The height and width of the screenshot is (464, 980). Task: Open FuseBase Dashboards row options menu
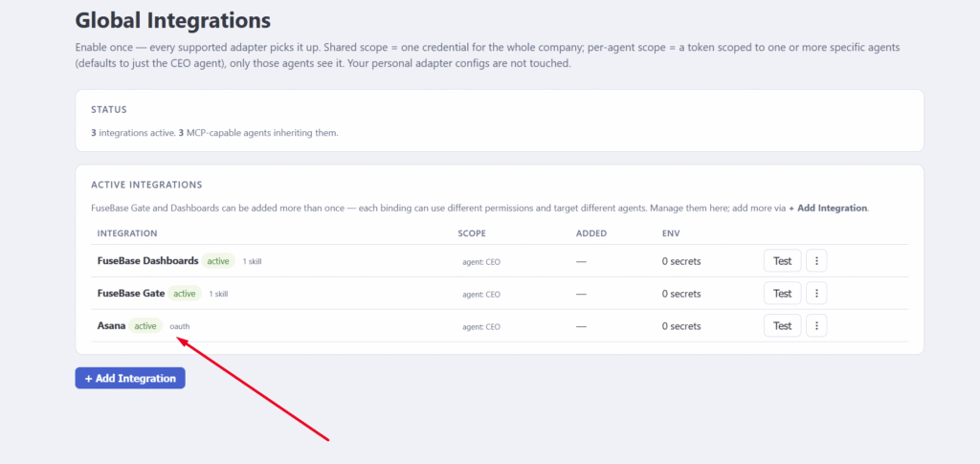(816, 261)
